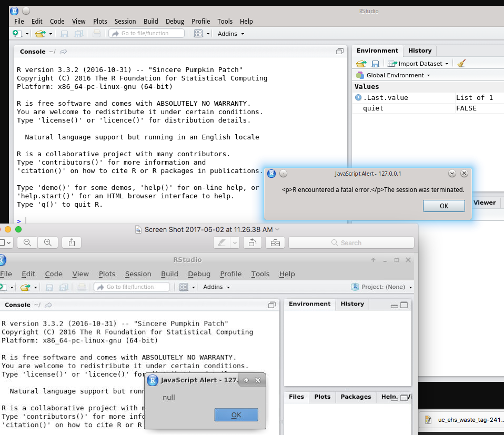Select the Console tab in upper RStudio
This screenshot has height=435, width=504.
[33, 52]
